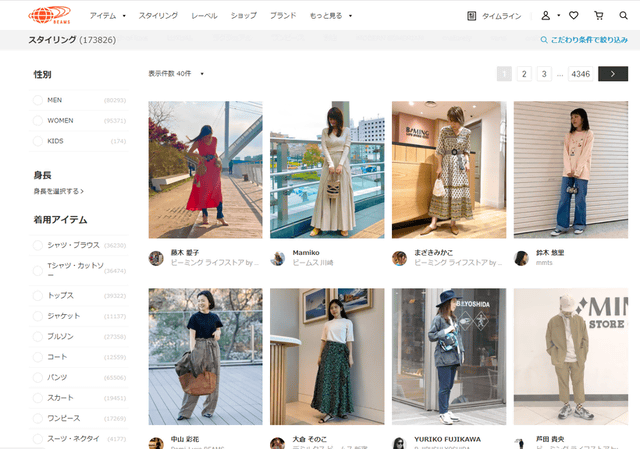The width and height of the screenshot is (640, 449).
Task: Expand account dropdown arrow
Action: pos(558,16)
